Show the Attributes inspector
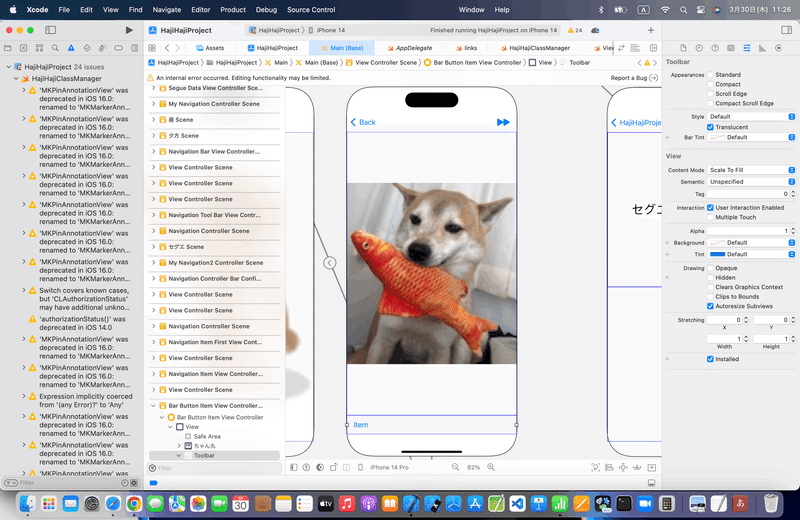This screenshot has width=800, height=520. (746, 48)
